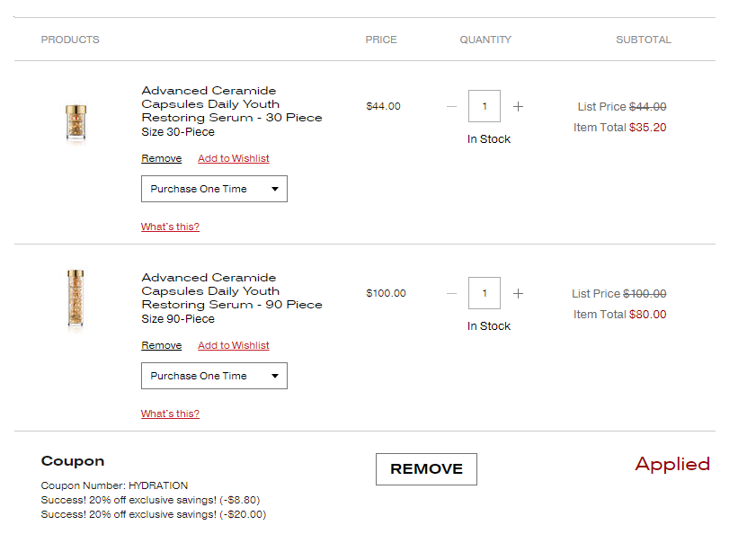Click the quantity field for 30 Piece serum
This screenshot has width=756, height=534.
tap(484, 106)
